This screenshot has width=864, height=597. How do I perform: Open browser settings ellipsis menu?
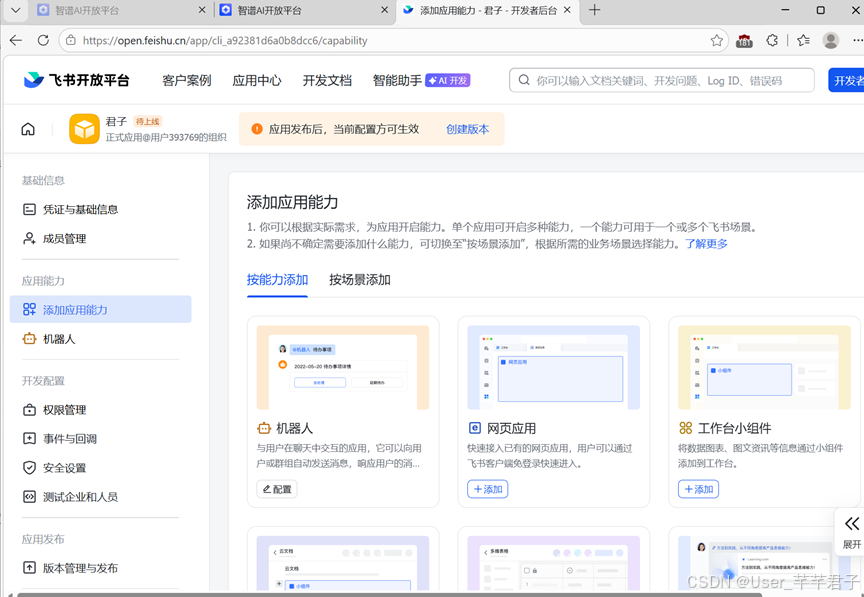(x=857, y=40)
